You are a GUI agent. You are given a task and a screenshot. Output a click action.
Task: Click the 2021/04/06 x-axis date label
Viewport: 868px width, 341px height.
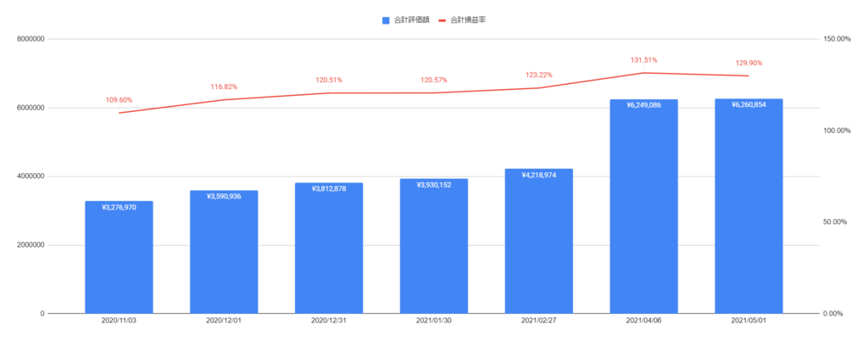644,321
